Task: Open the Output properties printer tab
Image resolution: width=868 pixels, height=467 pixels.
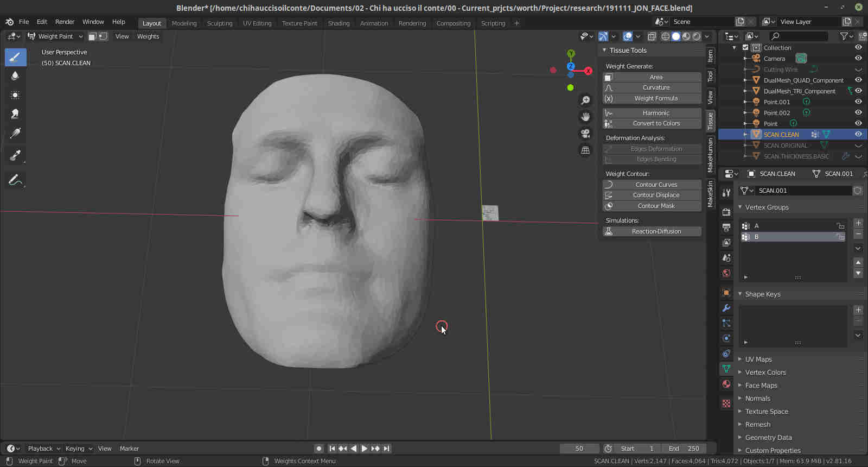Action: tap(726, 228)
